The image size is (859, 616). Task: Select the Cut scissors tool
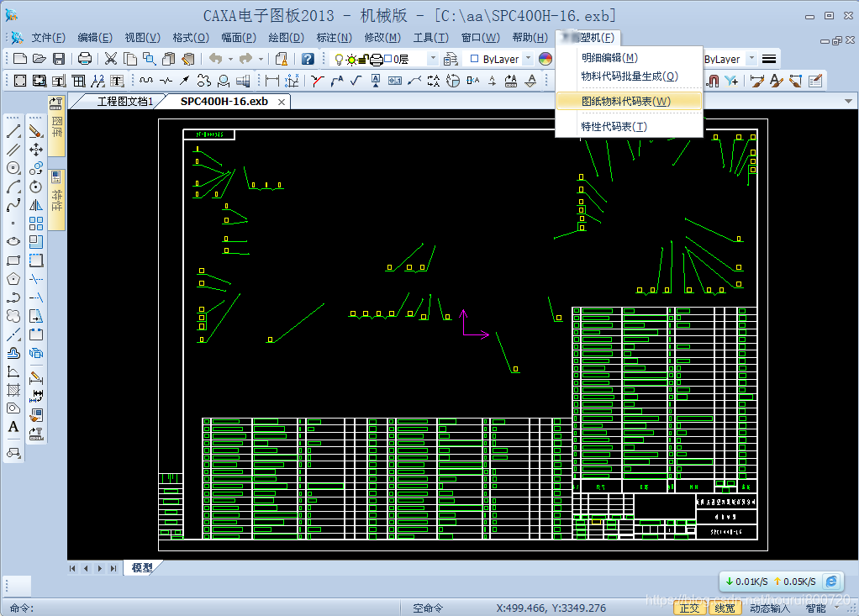tap(111, 59)
